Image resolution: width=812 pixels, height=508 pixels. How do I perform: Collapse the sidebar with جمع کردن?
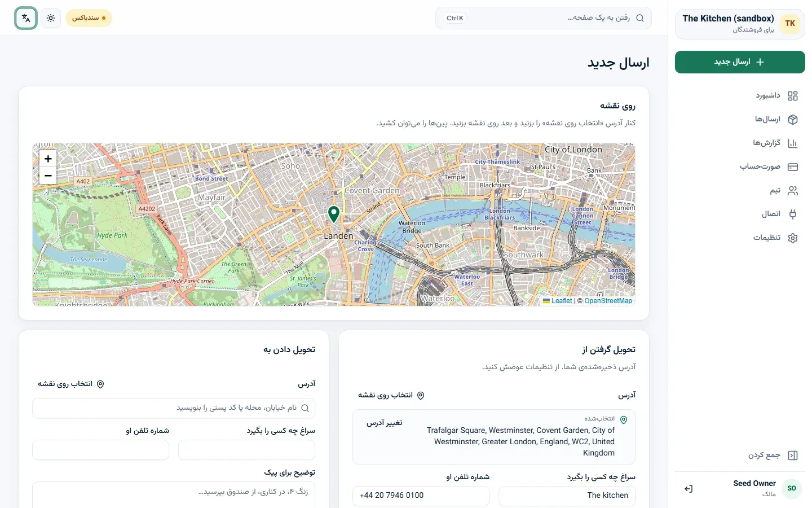click(740, 456)
